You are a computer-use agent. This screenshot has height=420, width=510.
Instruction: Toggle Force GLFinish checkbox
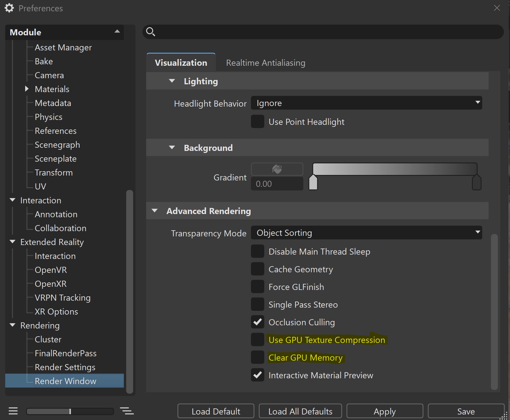point(258,286)
